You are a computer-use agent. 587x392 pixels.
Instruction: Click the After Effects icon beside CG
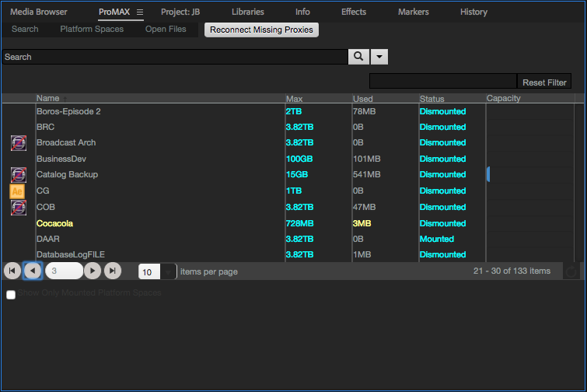[x=19, y=191]
